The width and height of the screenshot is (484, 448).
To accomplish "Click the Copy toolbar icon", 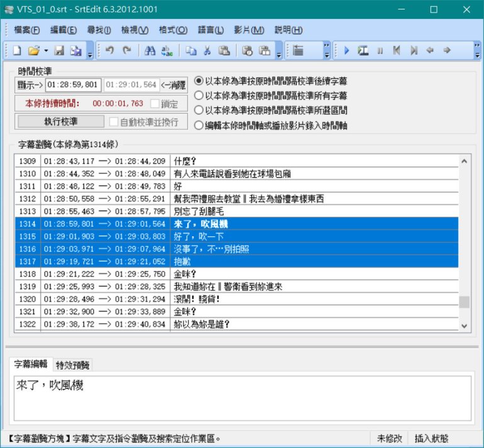I will pos(190,50).
